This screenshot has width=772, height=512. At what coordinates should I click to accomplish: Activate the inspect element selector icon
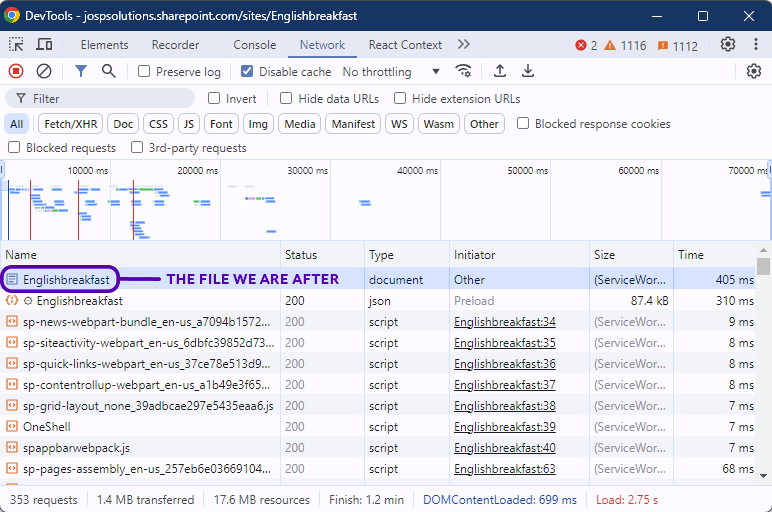[16, 45]
